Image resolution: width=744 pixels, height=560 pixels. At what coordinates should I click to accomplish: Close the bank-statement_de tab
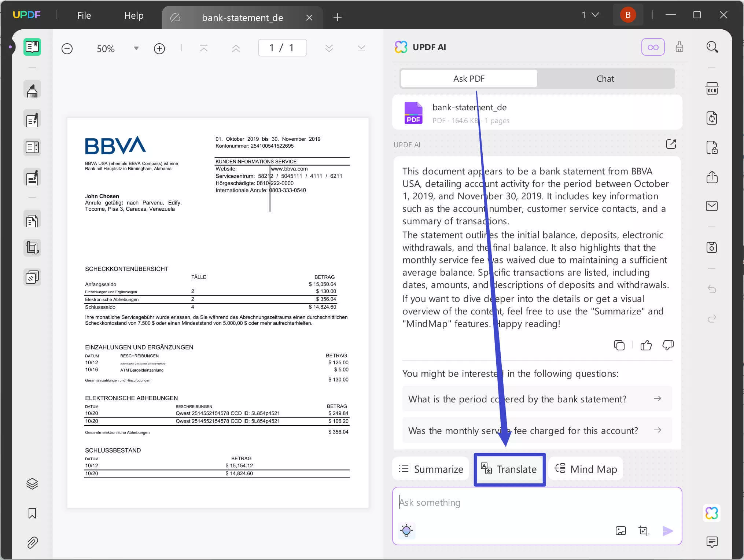pos(309,18)
